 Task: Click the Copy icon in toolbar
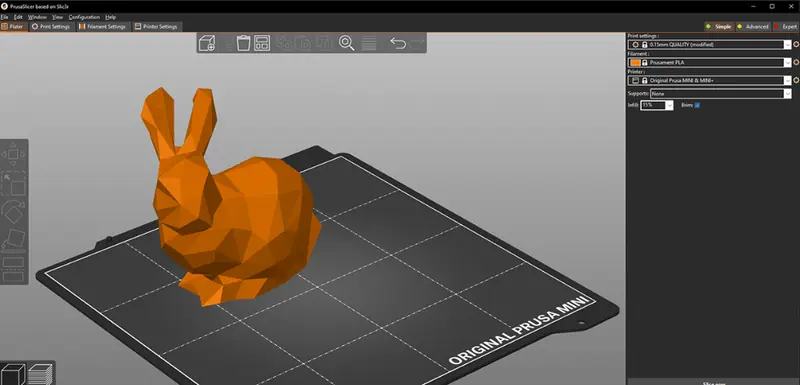(x=285, y=43)
